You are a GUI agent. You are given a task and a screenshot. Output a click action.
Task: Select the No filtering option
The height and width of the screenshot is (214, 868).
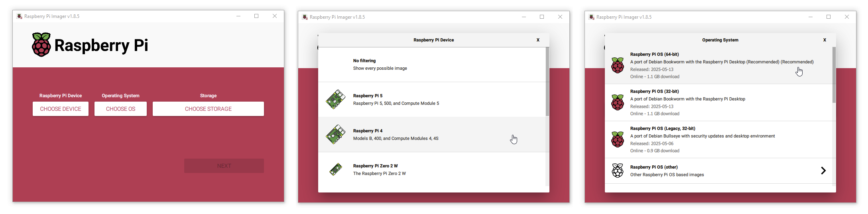tap(432, 65)
